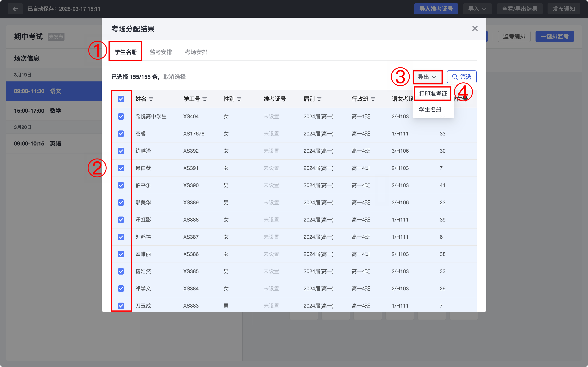Click 已选择 155/155 条 text
588x367 pixels.
point(135,77)
